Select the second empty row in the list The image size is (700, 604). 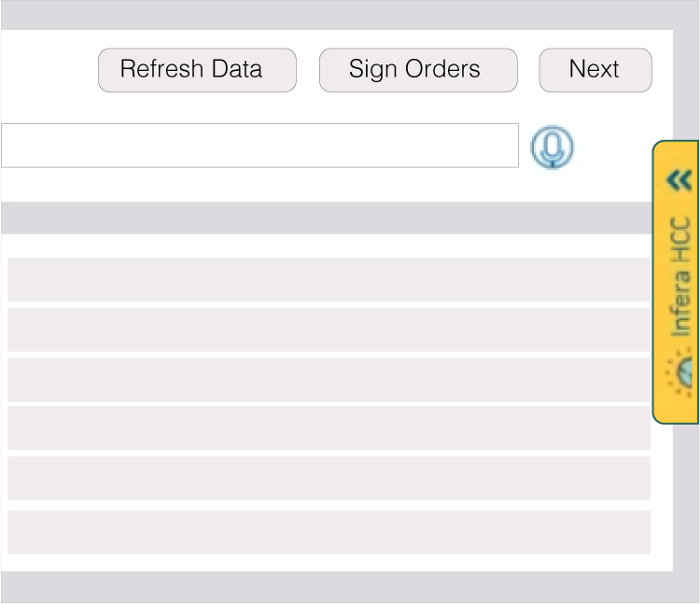329,330
